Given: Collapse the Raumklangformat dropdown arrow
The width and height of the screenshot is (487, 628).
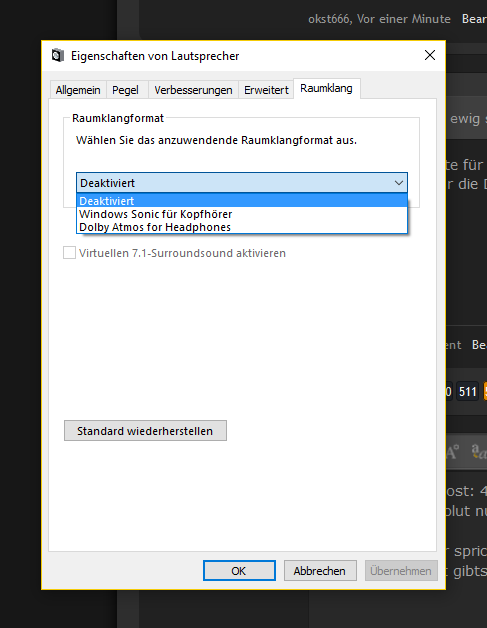Looking at the screenshot, I should pyautogui.click(x=398, y=183).
